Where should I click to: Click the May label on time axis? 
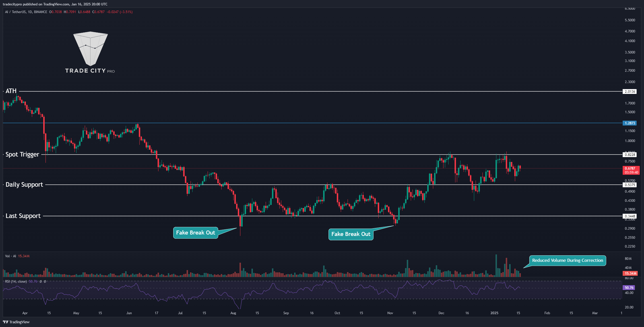tap(76, 313)
